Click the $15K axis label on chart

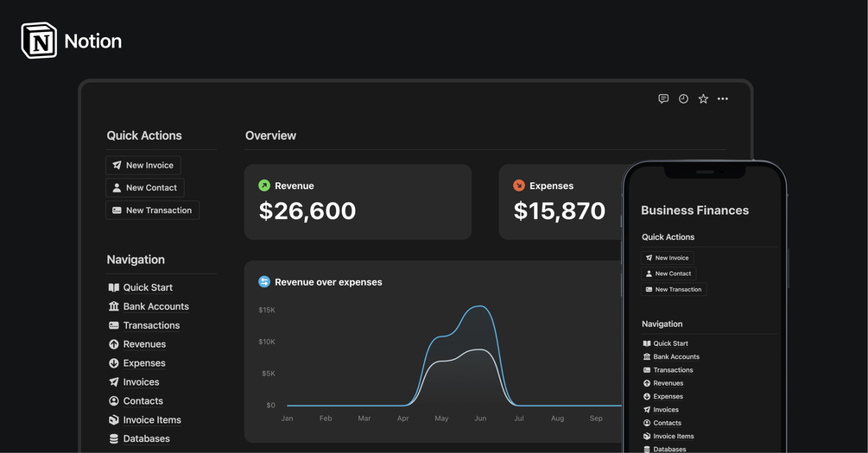[x=267, y=310]
